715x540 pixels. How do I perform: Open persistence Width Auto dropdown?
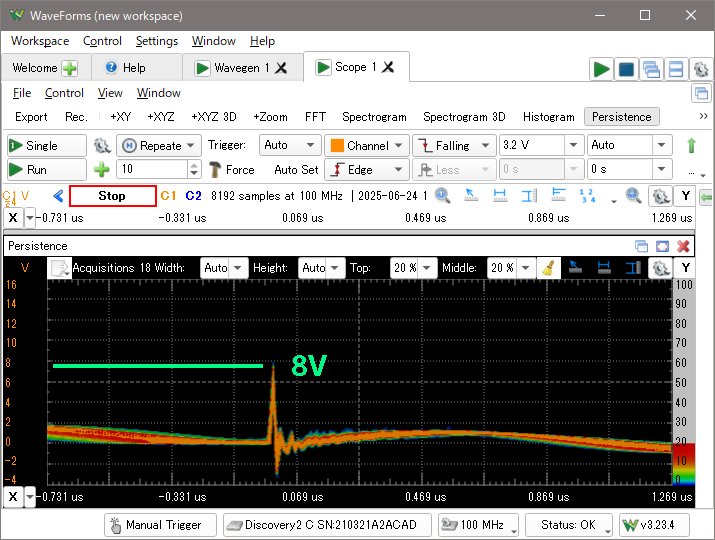click(x=224, y=268)
